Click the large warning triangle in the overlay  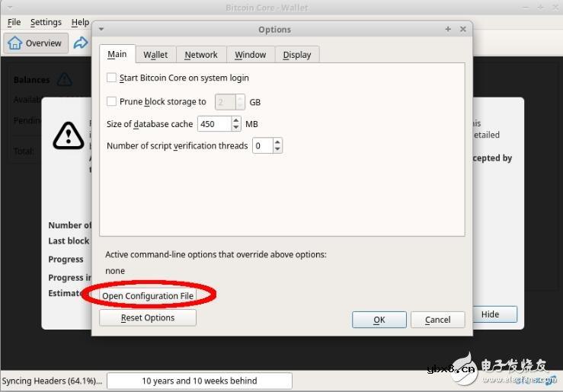69,135
